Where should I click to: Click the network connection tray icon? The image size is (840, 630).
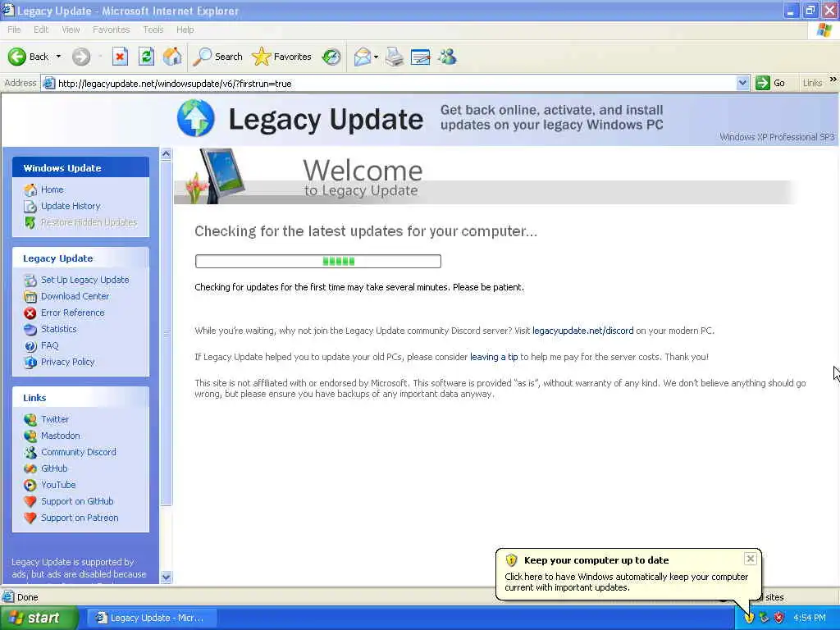pyautogui.click(x=764, y=618)
